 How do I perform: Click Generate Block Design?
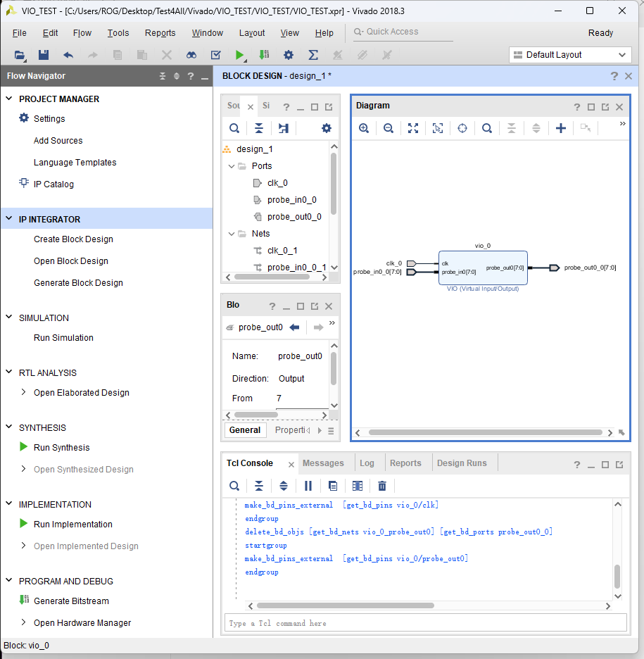pyautogui.click(x=78, y=283)
